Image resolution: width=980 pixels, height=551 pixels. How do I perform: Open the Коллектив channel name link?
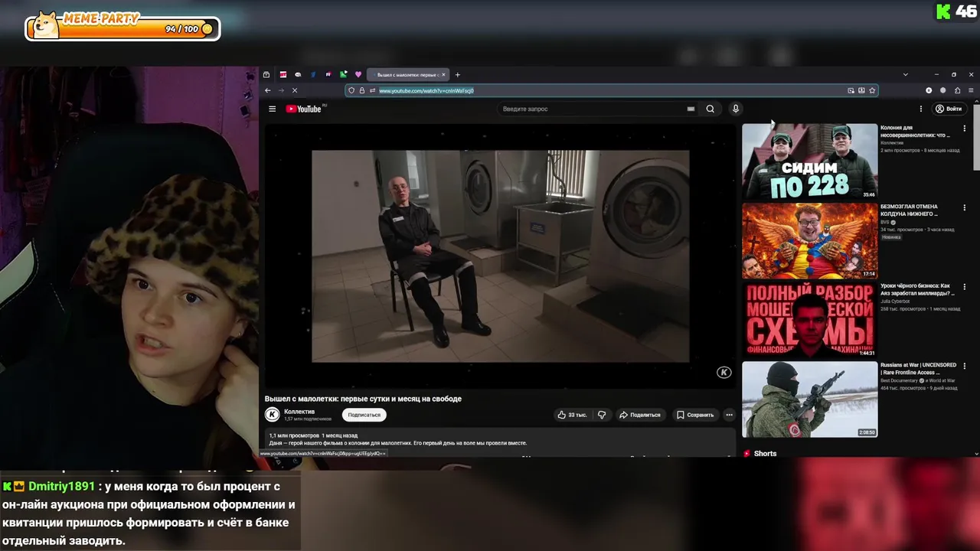coord(299,412)
